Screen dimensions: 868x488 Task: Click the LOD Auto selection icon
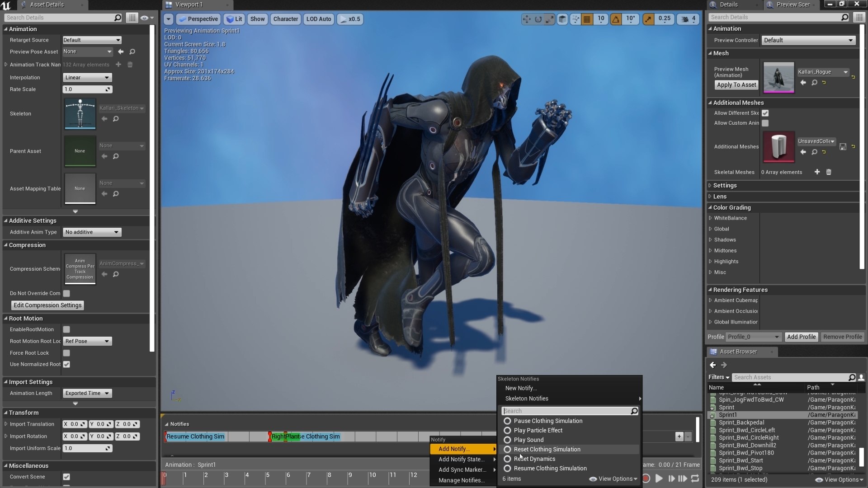click(x=318, y=19)
